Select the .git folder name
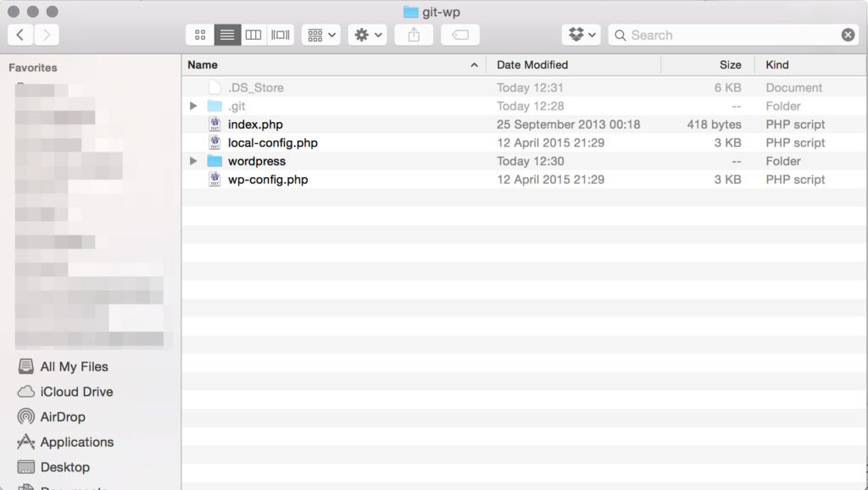The width and height of the screenshot is (868, 490). point(236,106)
